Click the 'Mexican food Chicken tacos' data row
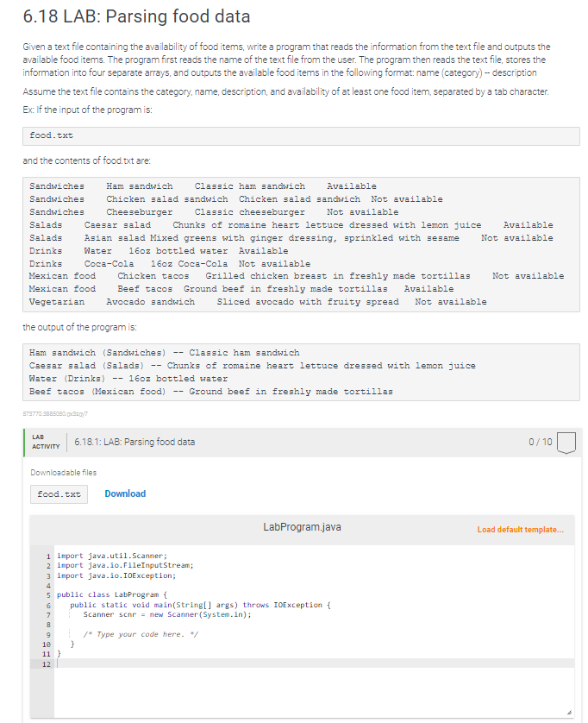This screenshot has width=588, height=723. pyautogui.click(x=297, y=276)
